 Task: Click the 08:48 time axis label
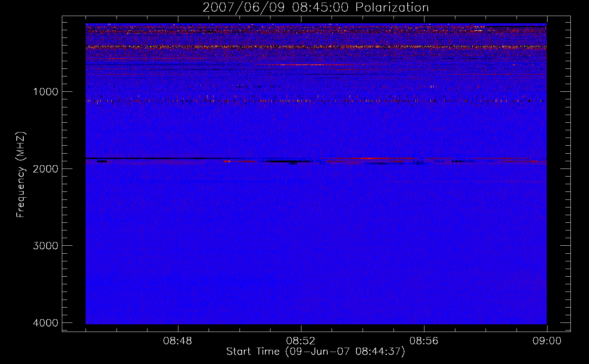178,341
